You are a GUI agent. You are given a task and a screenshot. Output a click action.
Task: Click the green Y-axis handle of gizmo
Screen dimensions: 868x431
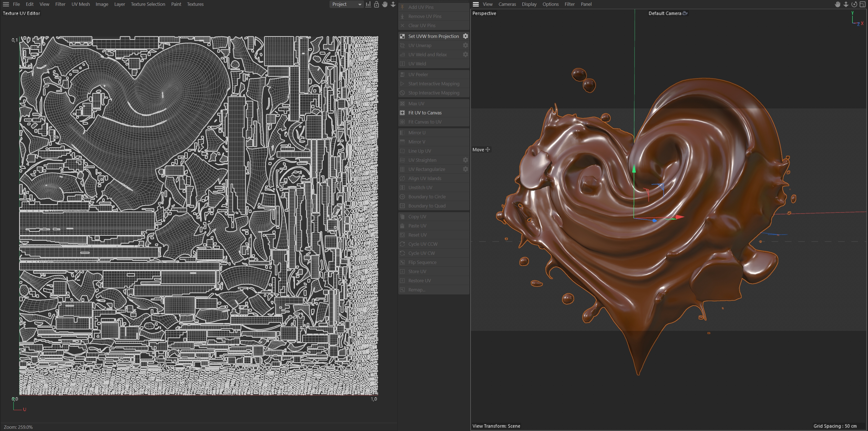coord(634,169)
